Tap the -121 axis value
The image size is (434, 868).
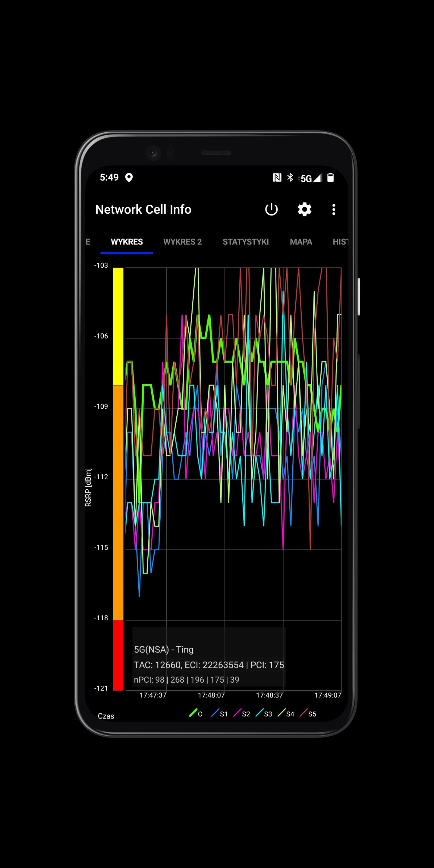tap(101, 688)
